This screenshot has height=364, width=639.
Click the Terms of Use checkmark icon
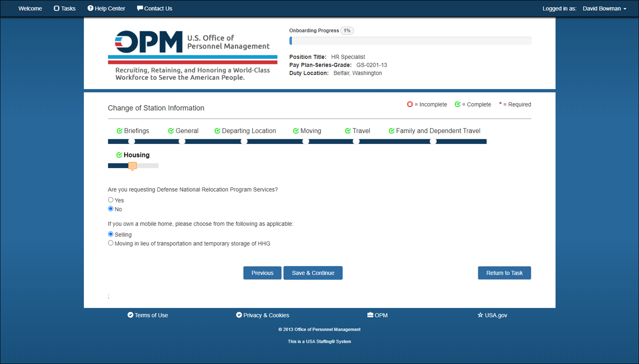[130, 315]
